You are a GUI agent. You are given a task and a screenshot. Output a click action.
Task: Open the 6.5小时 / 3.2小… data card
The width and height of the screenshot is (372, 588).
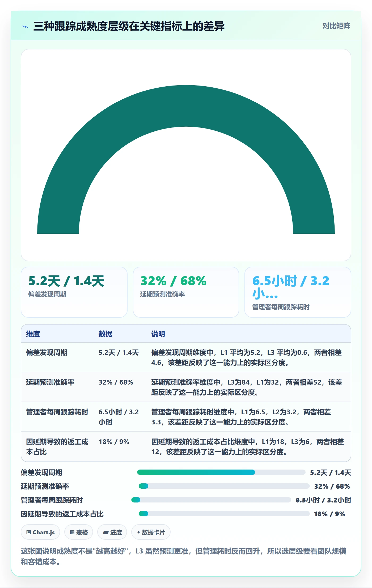298,292
